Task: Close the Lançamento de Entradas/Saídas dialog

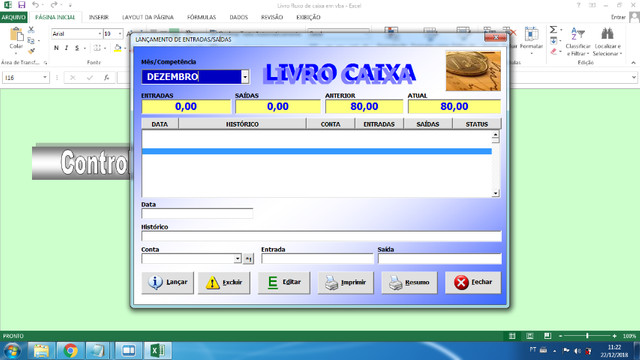Action: click(x=496, y=38)
